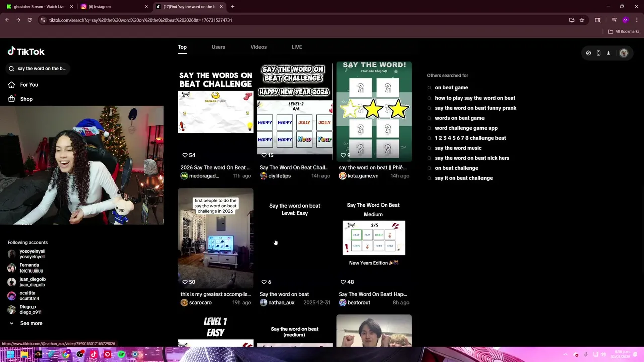Open Fernanda ferchuuiiiuu account
This screenshot has height=362, width=644.
[x=26, y=268]
